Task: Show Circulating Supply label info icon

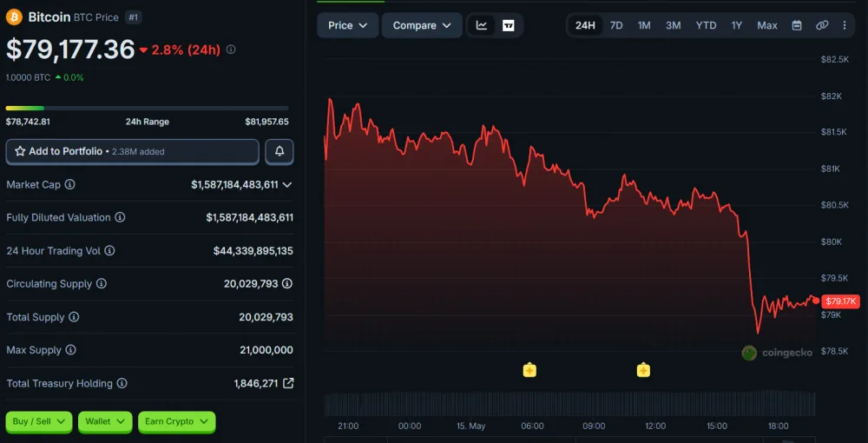Action: point(102,283)
